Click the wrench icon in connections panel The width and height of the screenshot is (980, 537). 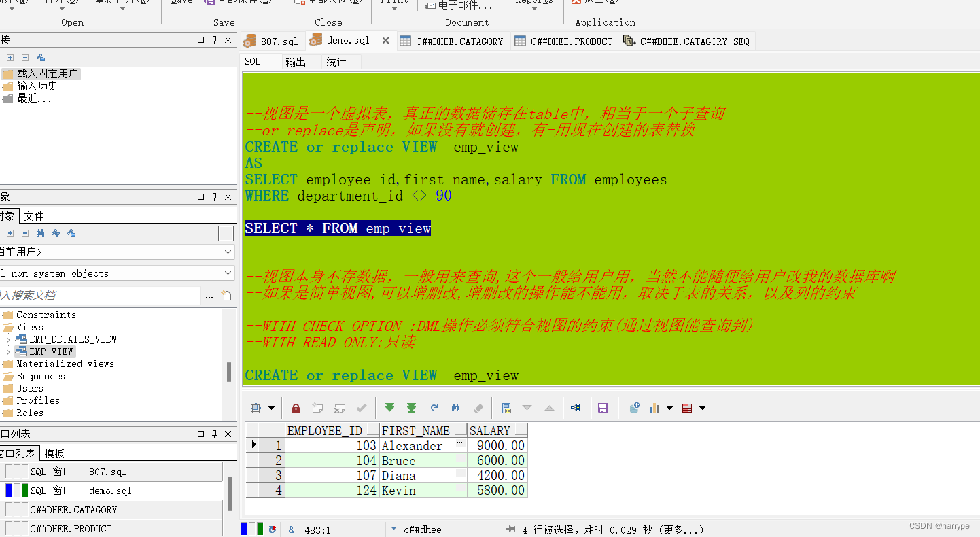41,58
